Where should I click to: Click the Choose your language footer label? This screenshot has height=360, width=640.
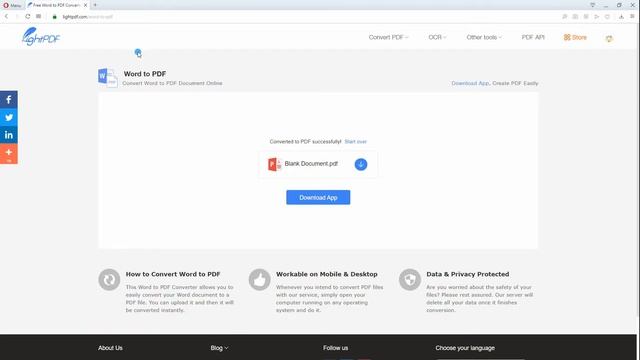tap(465, 348)
